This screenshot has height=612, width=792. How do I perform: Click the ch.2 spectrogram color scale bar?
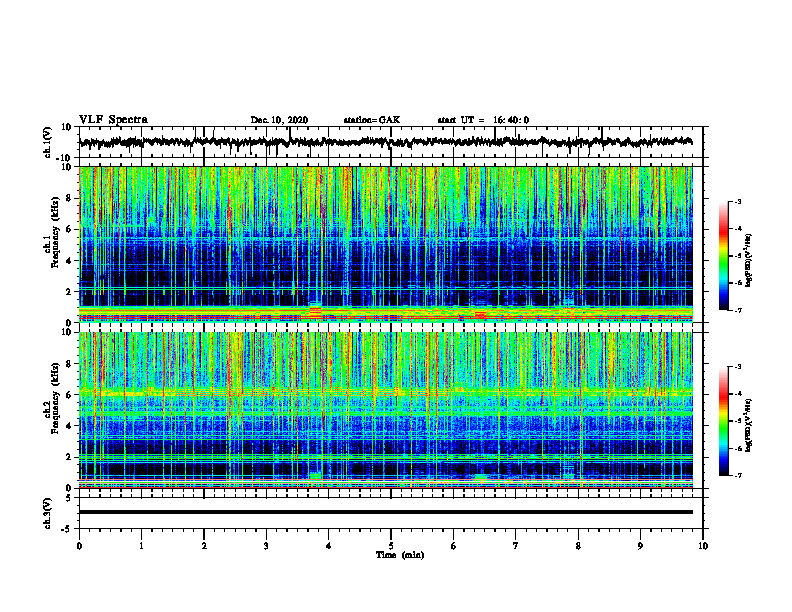[724, 421]
